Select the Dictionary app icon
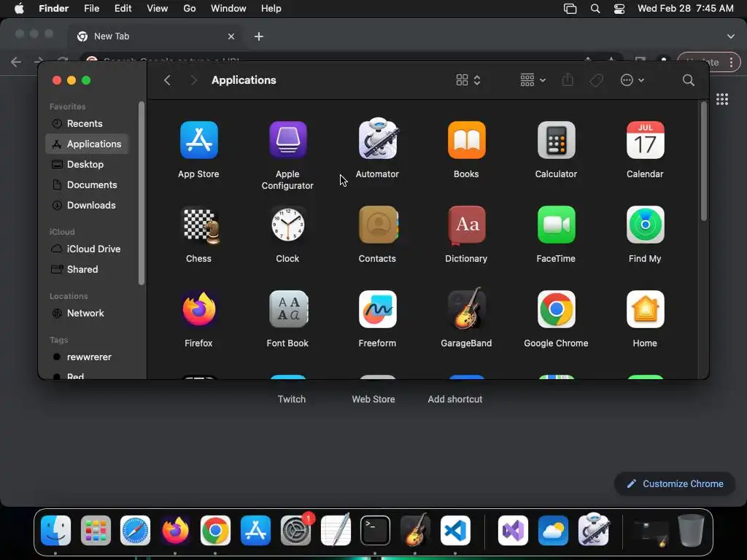Image resolution: width=747 pixels, height=560 pixels. [466, 225]
